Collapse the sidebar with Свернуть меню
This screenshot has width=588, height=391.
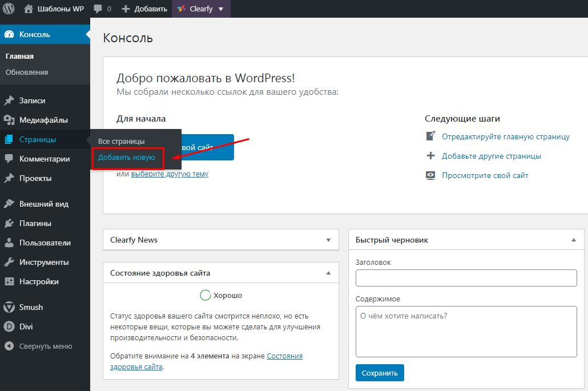coord(45,346)
